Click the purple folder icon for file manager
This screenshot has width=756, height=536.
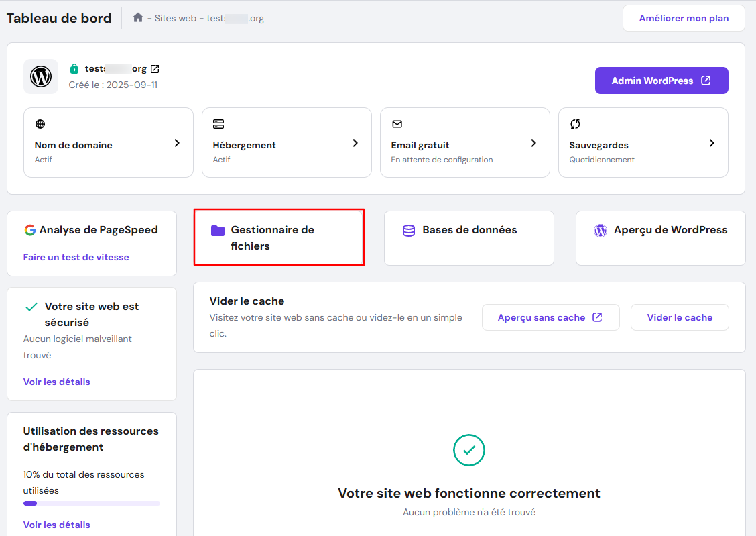point(218,231)
